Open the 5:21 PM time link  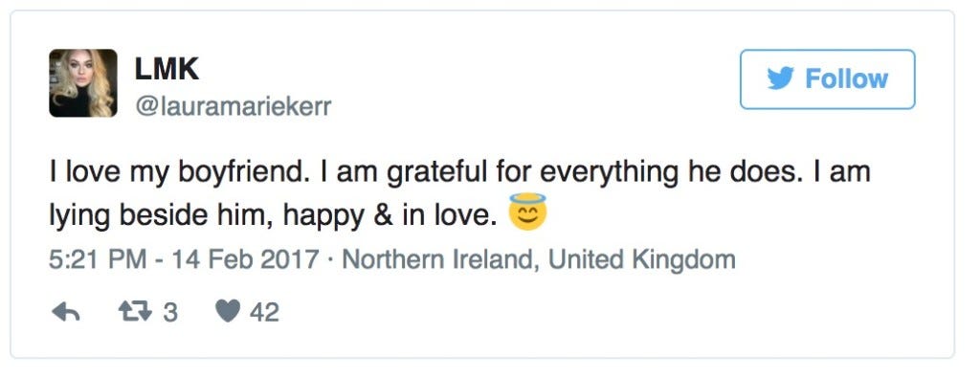pyautogui.click(x=98, y=259)
